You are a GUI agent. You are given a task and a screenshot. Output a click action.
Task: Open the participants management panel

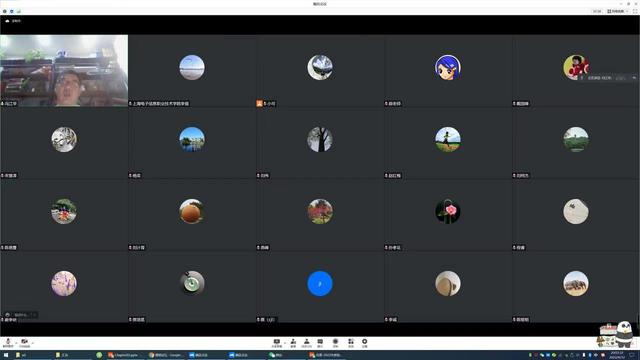(x=307, y=343)
